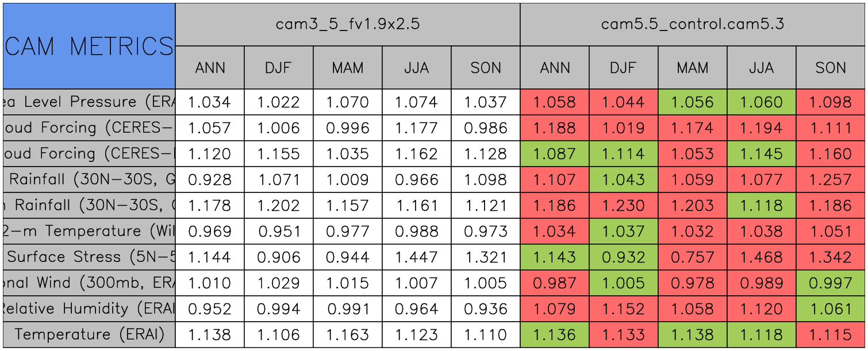Click the red cell showing 1.230
This screenshot has height=351, width=868.
pyautogui.click(x=623, y=205)
